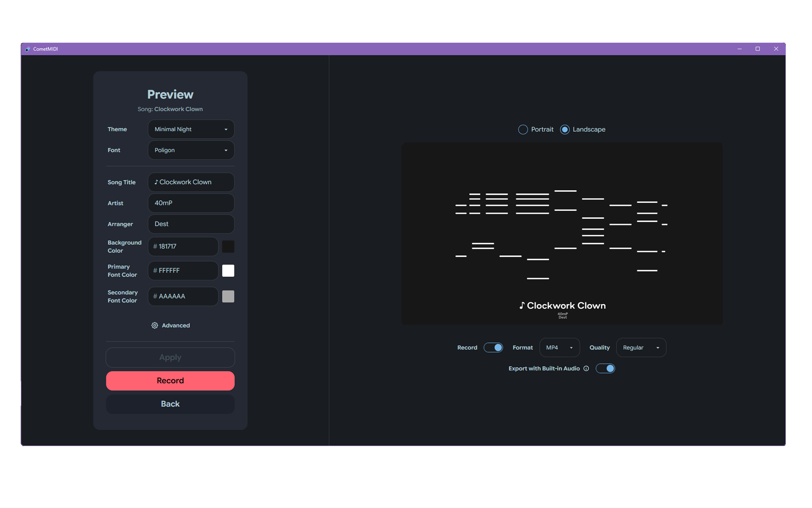
Task: Minimize the CometMIDI window
Action: coord(739,49)
